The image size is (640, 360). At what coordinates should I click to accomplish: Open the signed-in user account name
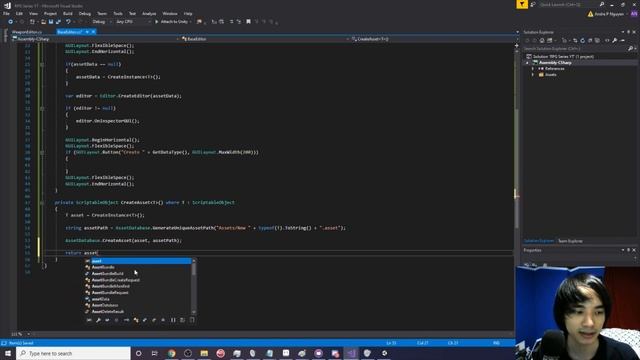coord(609,14)
